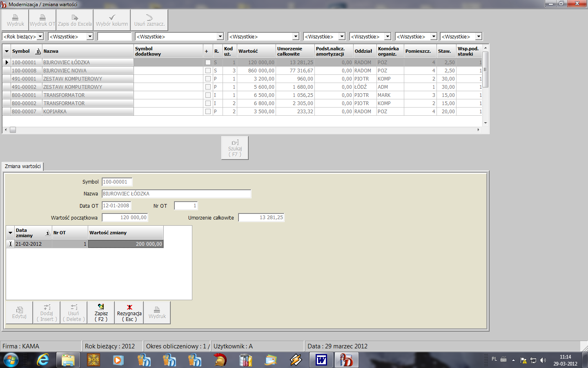Tick checkbox in row 491-00001
Viewport: 588px width, 368px height.
(x=208, y=79)
